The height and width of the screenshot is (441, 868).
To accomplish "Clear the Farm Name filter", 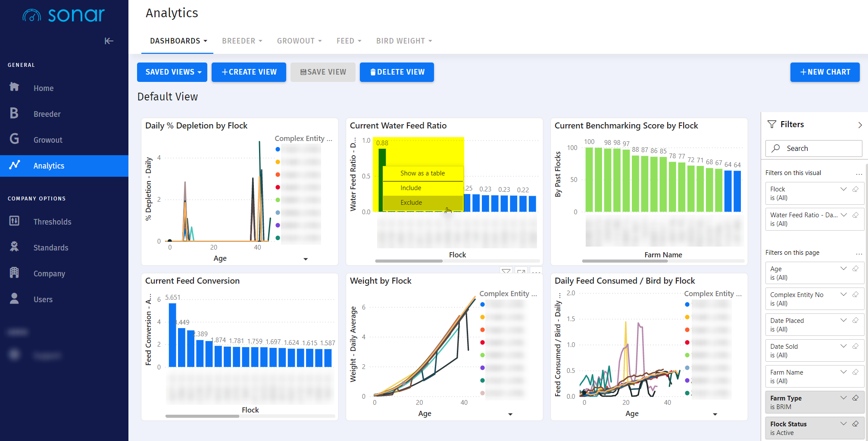I will [856, 372].
